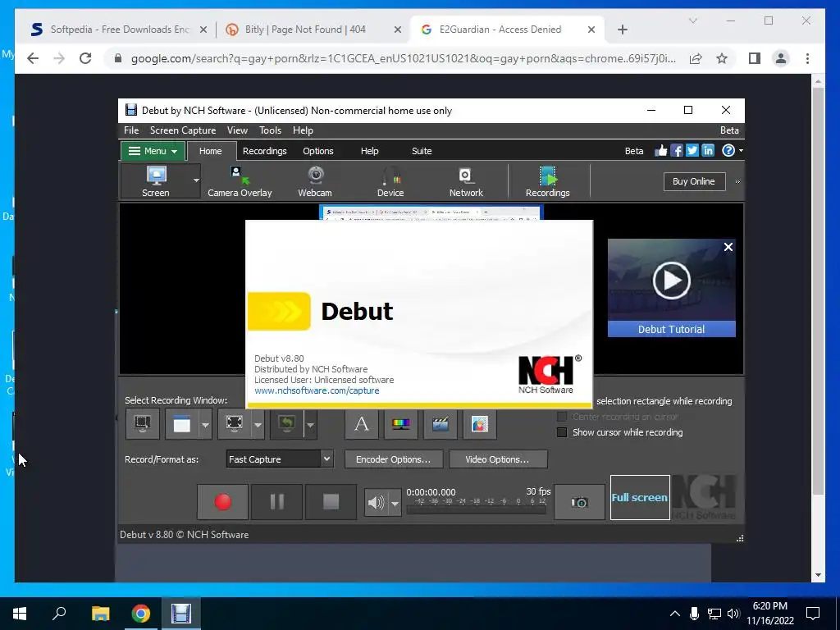Open the text caption A tool

(x=362, y=424)
